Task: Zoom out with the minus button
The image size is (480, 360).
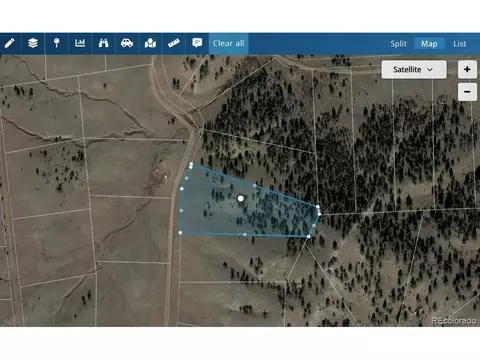Action: [x=467, y=92]
